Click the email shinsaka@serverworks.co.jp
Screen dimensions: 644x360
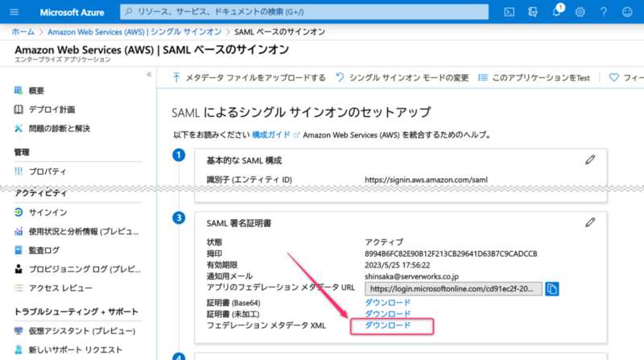[411, 276]
